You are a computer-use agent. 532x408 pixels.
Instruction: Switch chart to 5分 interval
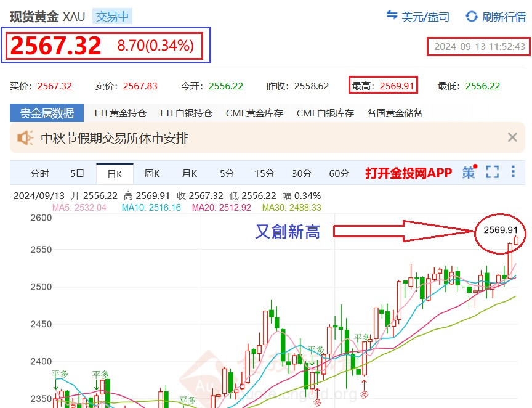227,174
